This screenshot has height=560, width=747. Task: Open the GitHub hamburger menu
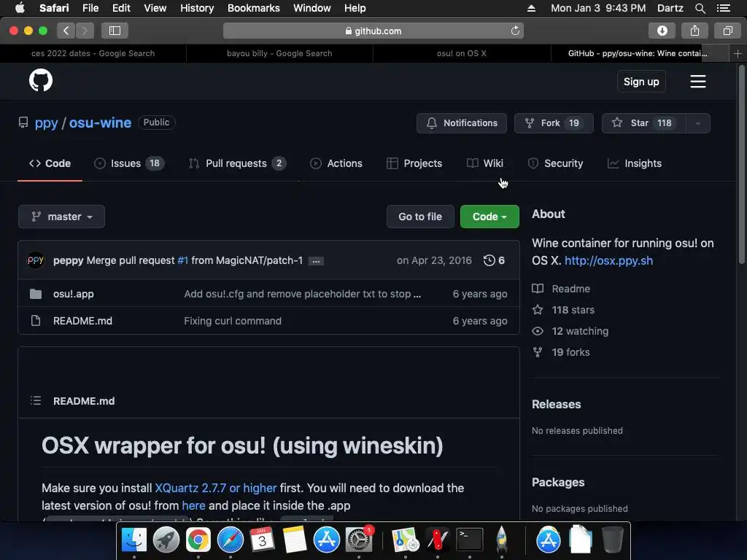click(x=697, y=82)
